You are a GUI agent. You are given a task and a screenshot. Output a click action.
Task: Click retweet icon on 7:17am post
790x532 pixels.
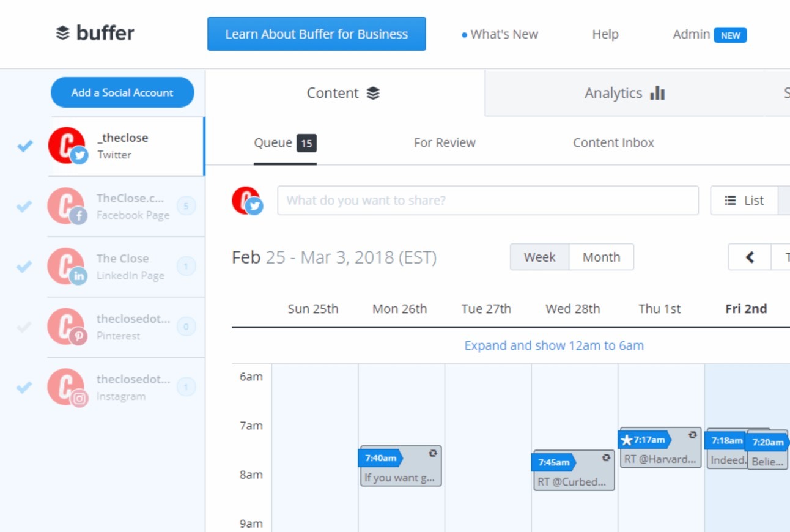point(693,435)
